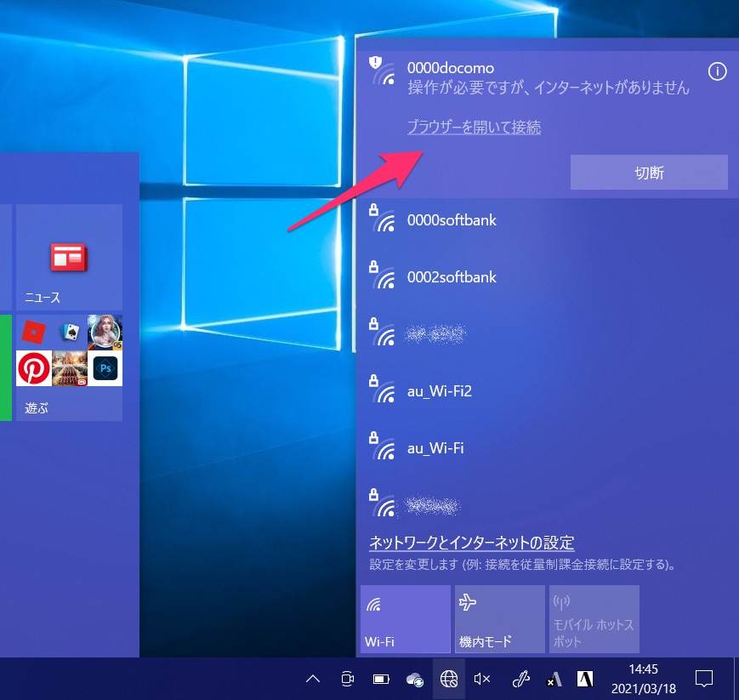Select the 0000softbank network
739x700 pixels.
pyautogui.click(x=547, y=220)
